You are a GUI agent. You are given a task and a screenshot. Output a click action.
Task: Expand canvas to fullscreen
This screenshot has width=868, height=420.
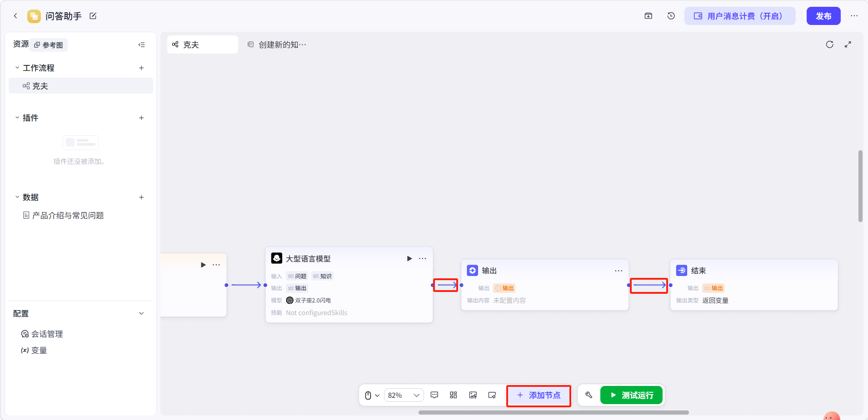pos(848,44)
